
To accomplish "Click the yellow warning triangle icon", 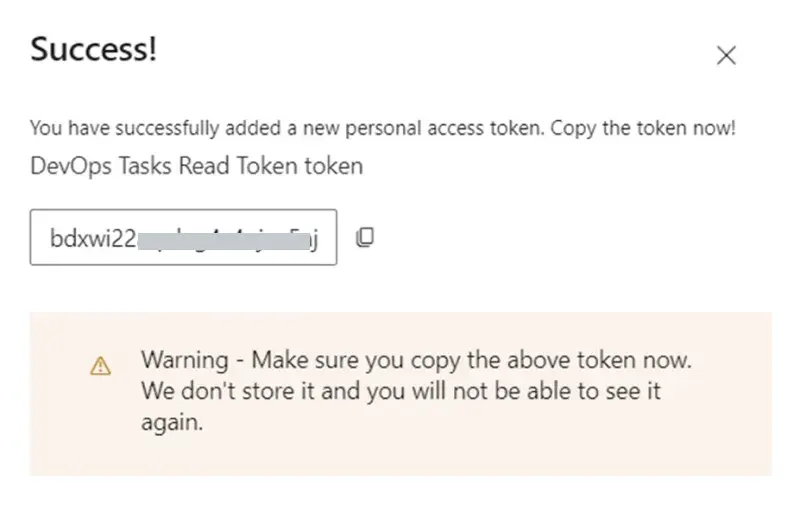I will [101, 366].
